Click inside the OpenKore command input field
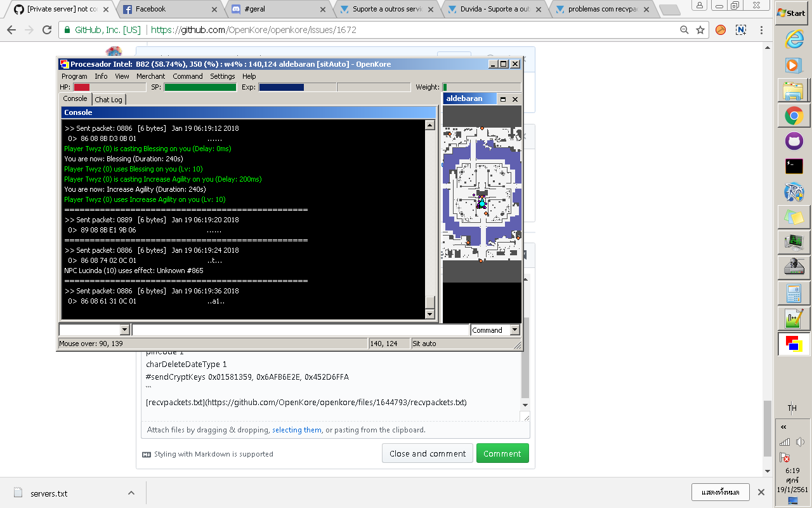The image size is (812, 508). pos(298,330)
